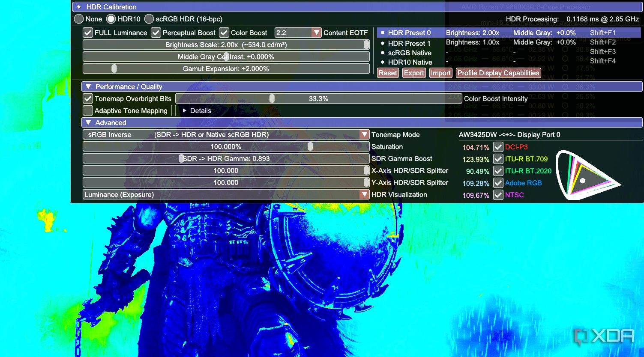Select the HDR10 radio button

(111, 19)
